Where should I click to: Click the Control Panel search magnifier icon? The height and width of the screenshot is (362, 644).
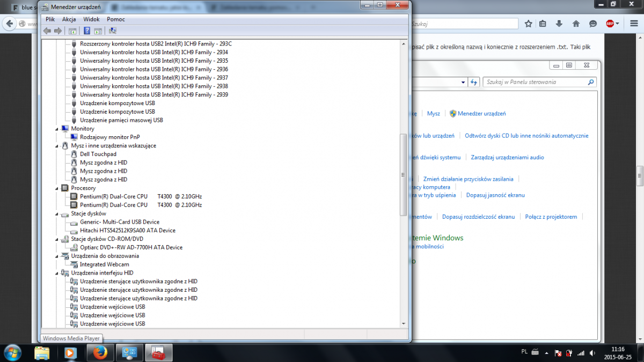point(591,82)
